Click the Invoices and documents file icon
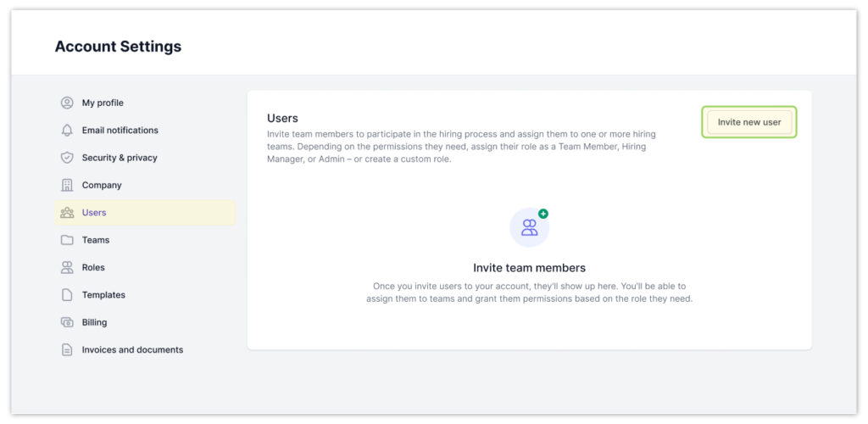 (x=67, y=349)
